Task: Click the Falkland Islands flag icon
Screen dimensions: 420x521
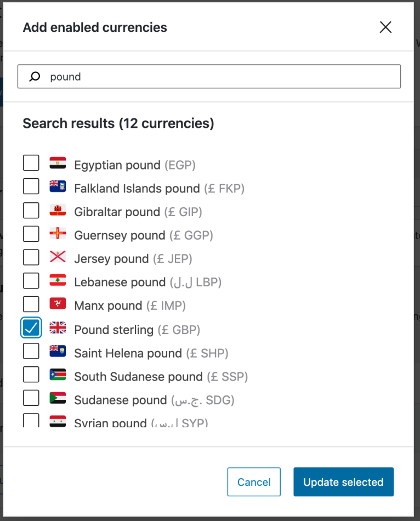Action: pyautogui.click(x=58, y=186)
